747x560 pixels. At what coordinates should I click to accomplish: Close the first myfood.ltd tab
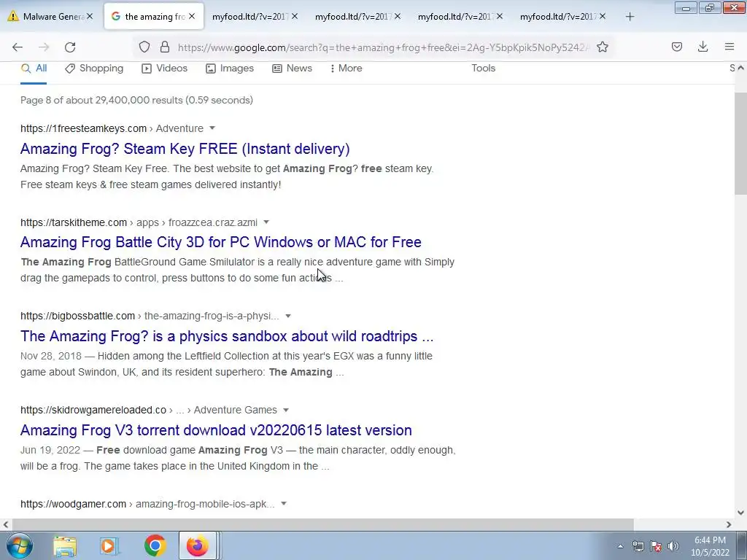pos(295,16)
